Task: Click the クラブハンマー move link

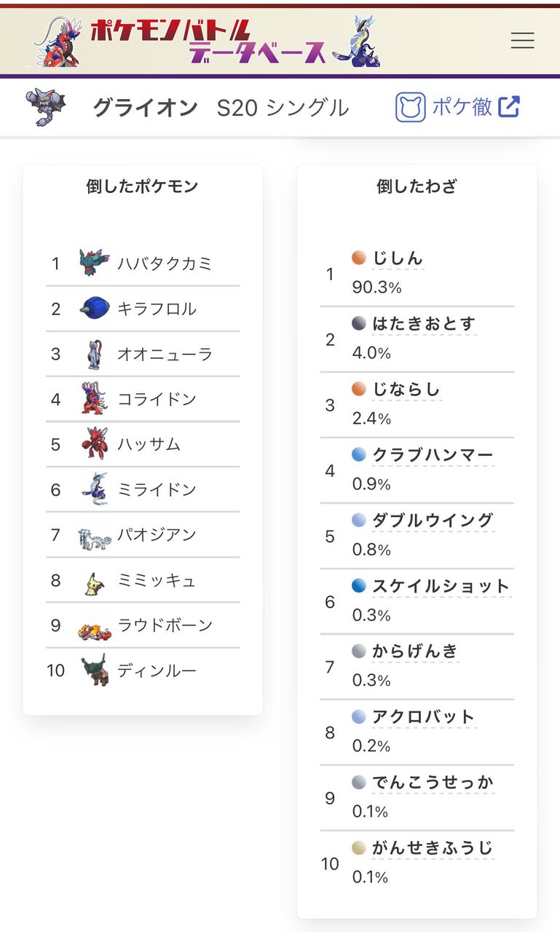Action: [433, 454]
